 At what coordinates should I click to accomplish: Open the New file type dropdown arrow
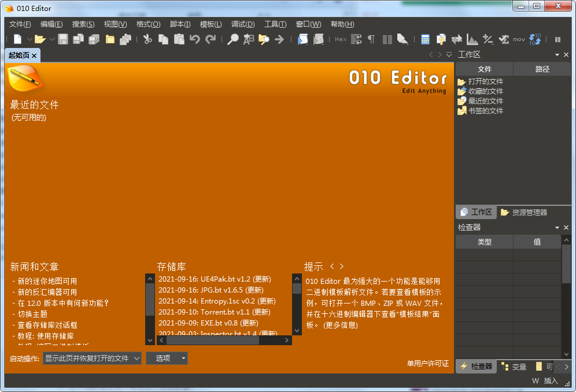[29, 39]
